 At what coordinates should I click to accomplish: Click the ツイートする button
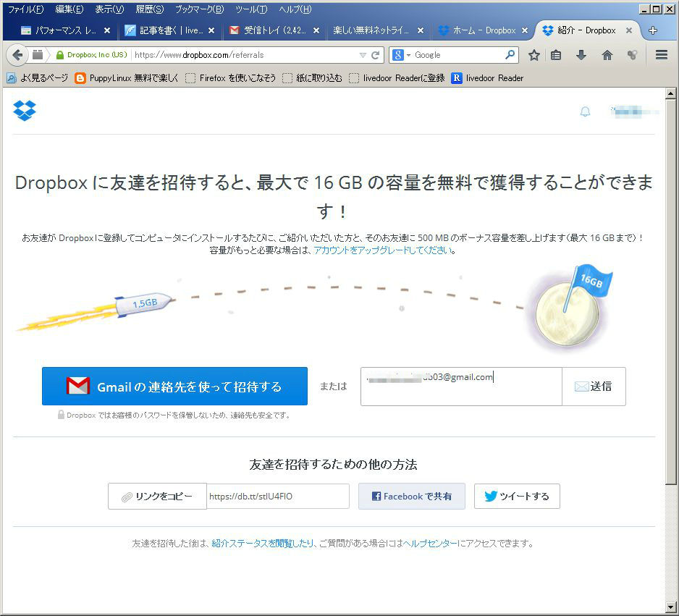click(x=517, y=496)
